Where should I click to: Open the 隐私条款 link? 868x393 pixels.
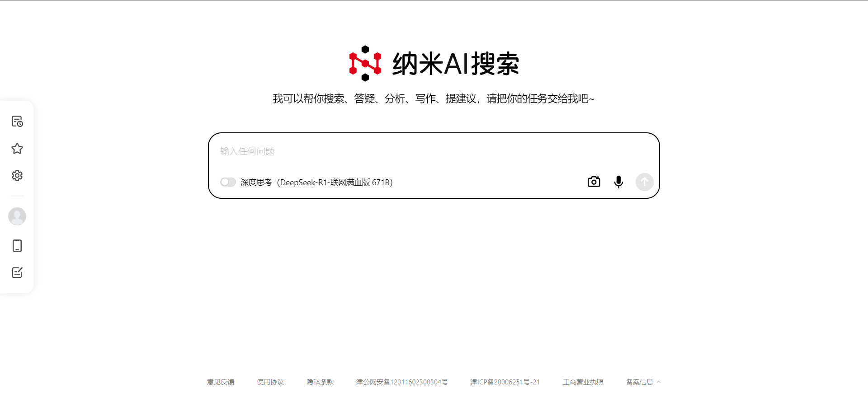click(320, 382)
